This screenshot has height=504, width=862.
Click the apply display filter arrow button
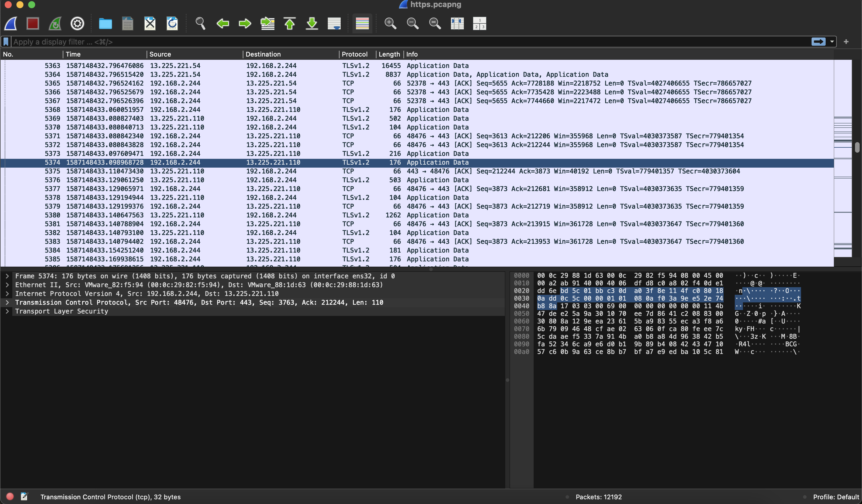click(x=818, y=42)
